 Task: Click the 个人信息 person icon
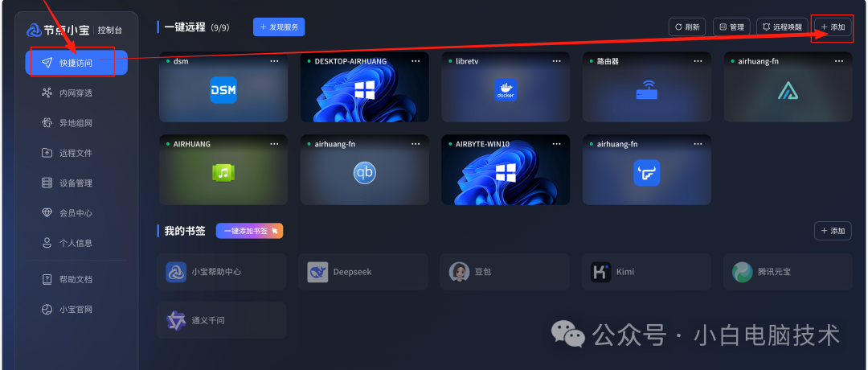tap(47, 243)
